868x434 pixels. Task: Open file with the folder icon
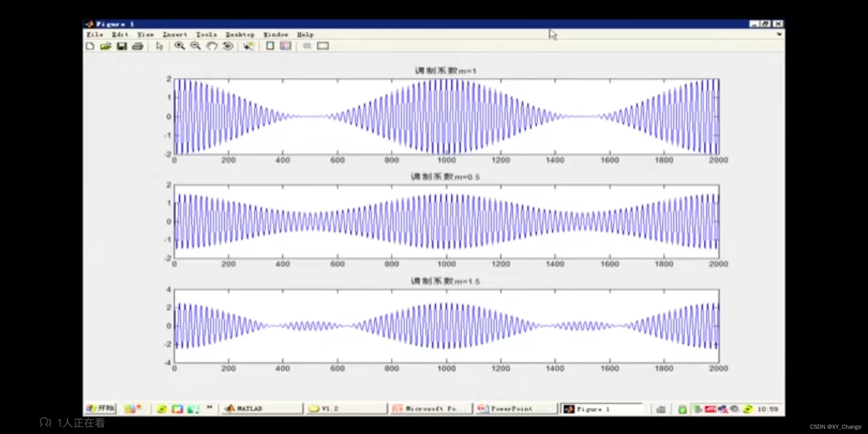click(x=106, y=46)
